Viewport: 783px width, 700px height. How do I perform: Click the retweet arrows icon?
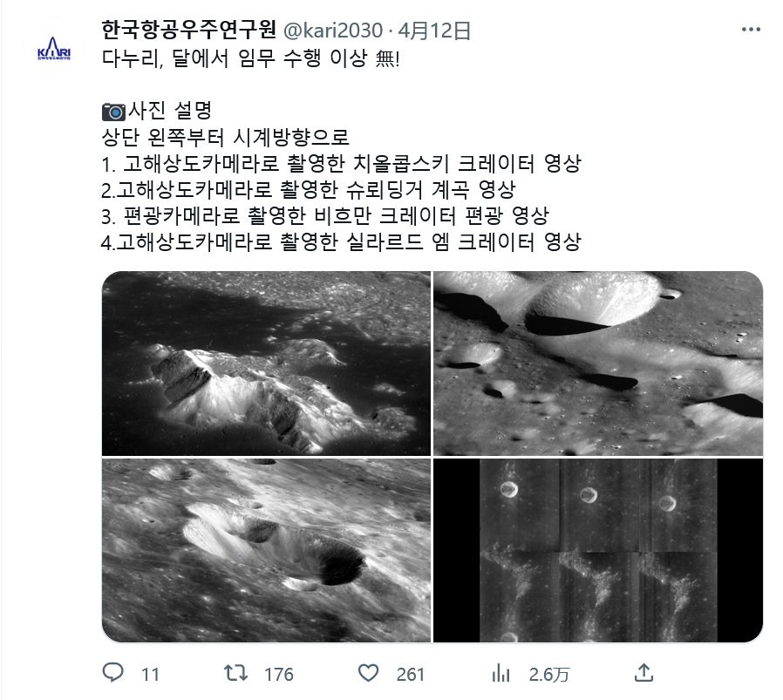235,673
